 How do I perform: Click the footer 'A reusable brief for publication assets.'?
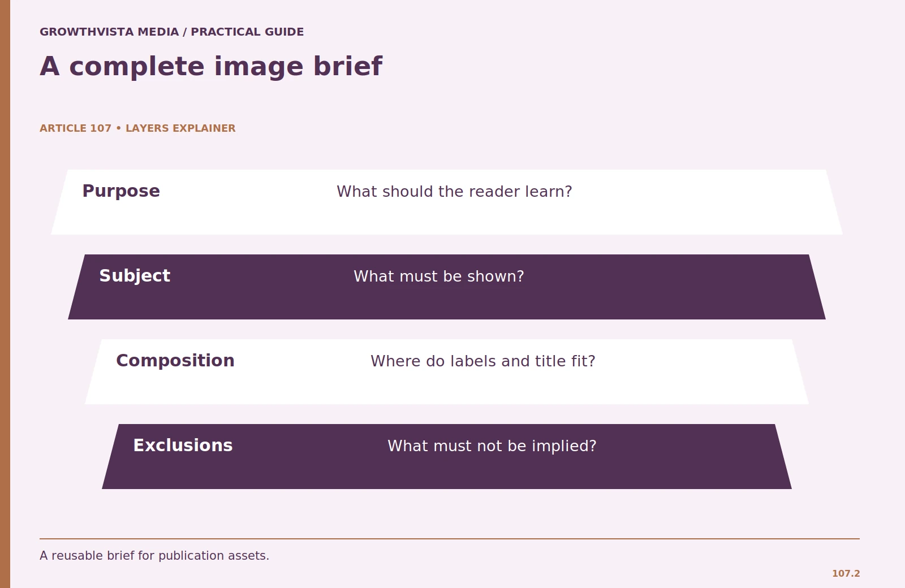tap(154, 556)
